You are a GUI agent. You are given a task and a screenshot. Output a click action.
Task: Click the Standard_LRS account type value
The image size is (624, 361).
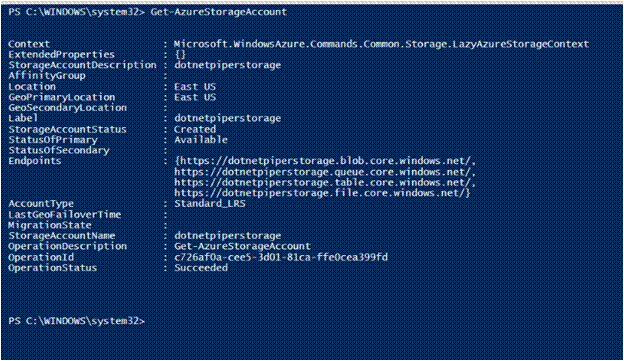(x=210, y=204)
